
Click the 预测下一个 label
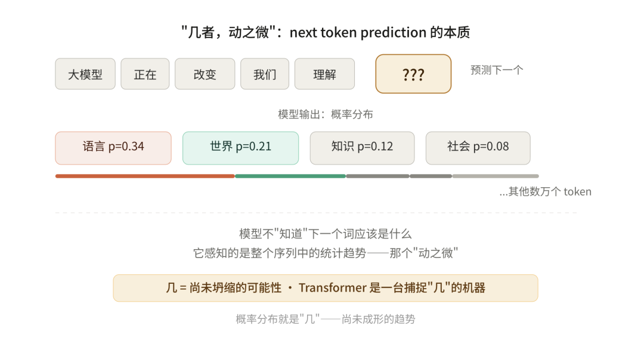coord(497,70)
